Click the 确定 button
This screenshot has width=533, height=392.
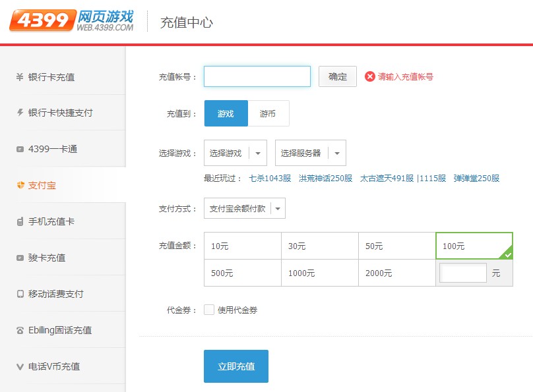(338, 76)
